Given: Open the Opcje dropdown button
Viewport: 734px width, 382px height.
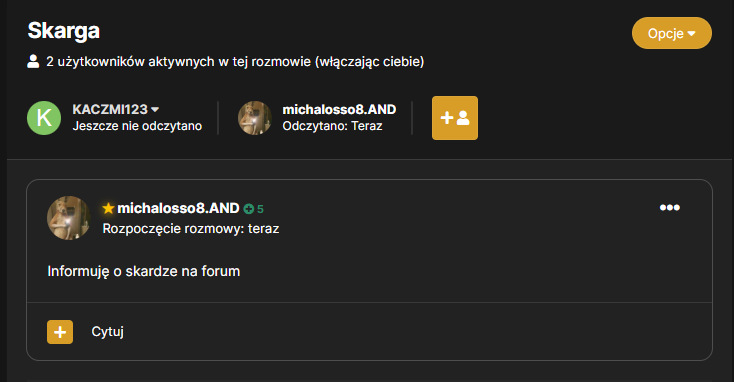Looking at the screenshot, I should pyautogui.click(x=671, y=33).
